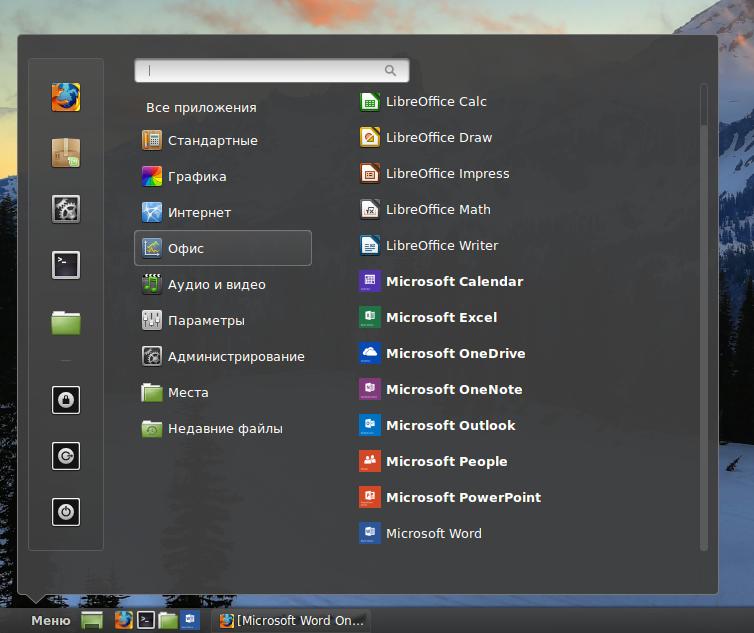This screenshot has width=754, height=633.
Task: Launch LibreOffice Impress
Action: 434,174
